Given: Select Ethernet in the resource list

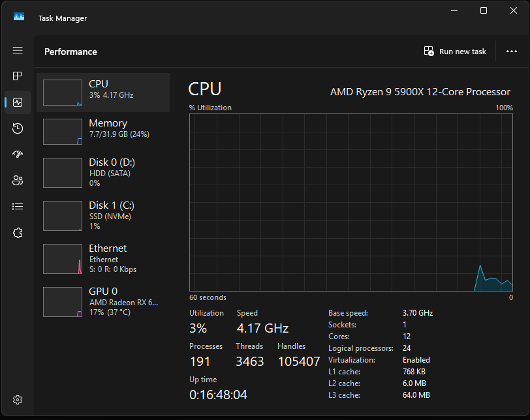Looking at the screenshot, I should click(103, 259).
